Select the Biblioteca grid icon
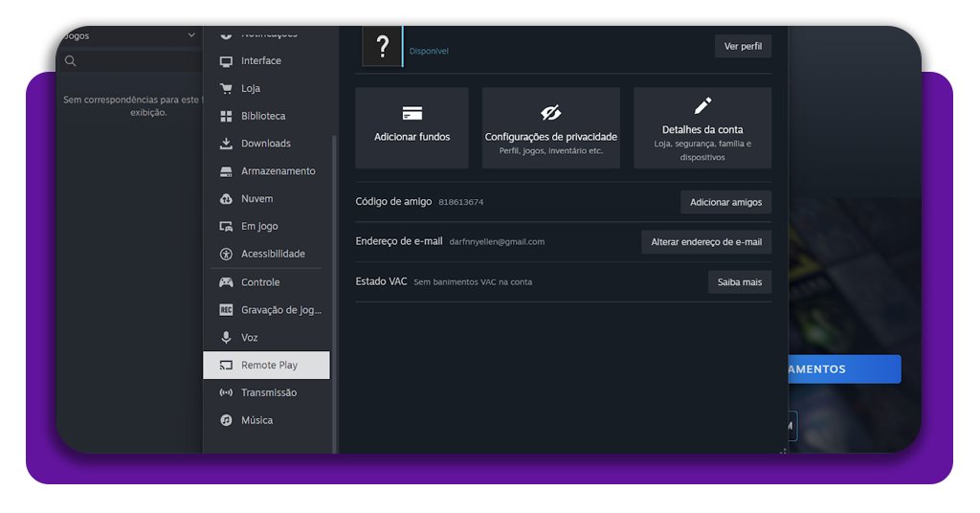The image size is (980, 513). [226, 117]
